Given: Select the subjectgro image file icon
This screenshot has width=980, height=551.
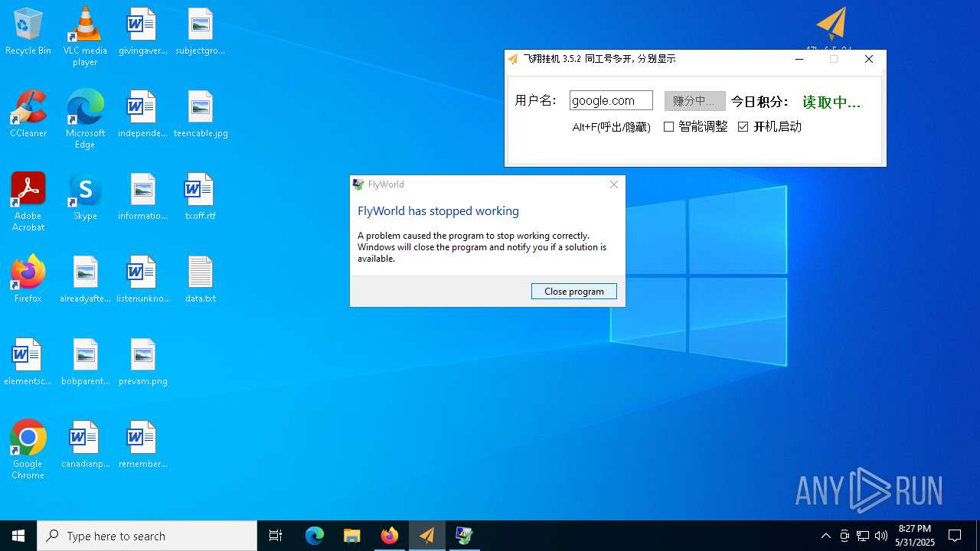Looking at the screenshot, I should 201,31.
